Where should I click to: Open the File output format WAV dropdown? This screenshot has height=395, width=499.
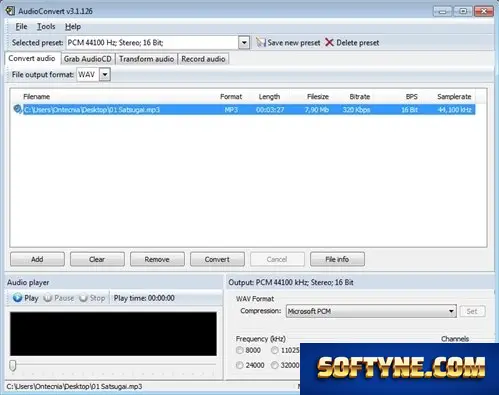[x=105, y=74]
